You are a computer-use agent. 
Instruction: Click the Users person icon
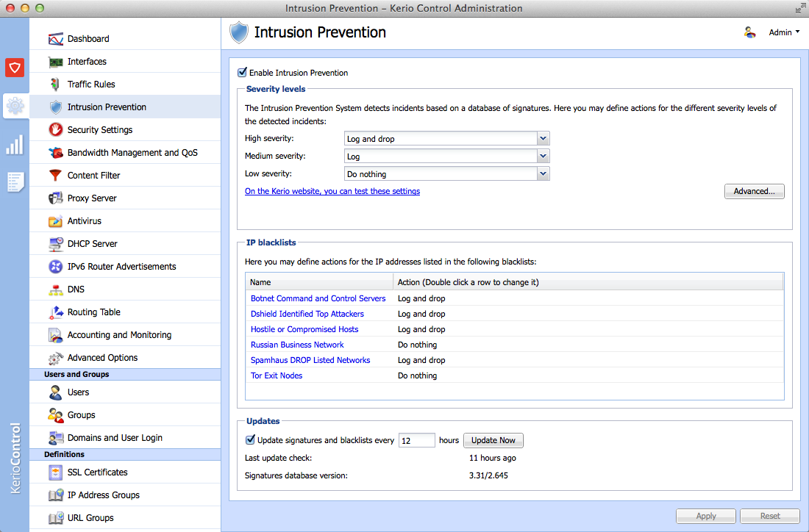tap(55, 392)
